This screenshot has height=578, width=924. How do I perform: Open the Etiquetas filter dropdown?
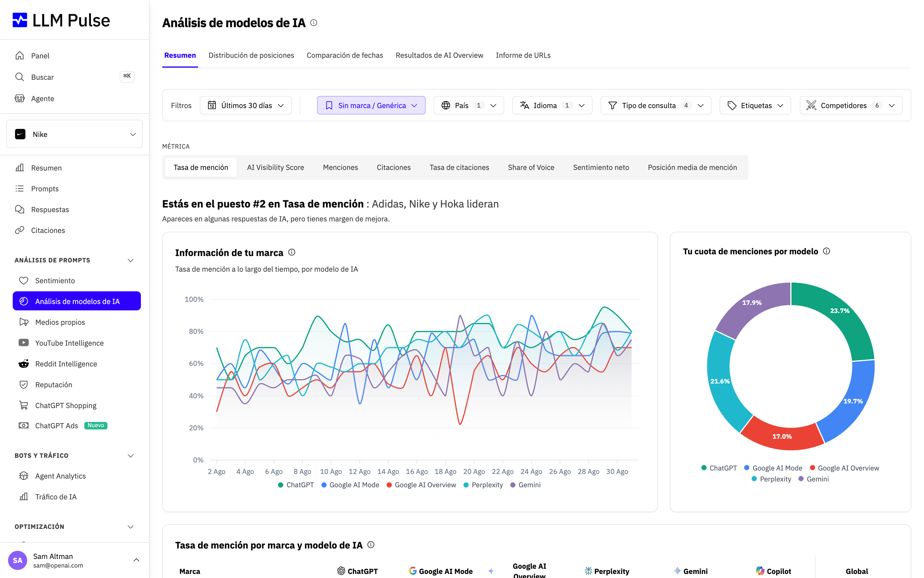pos(755,105)
